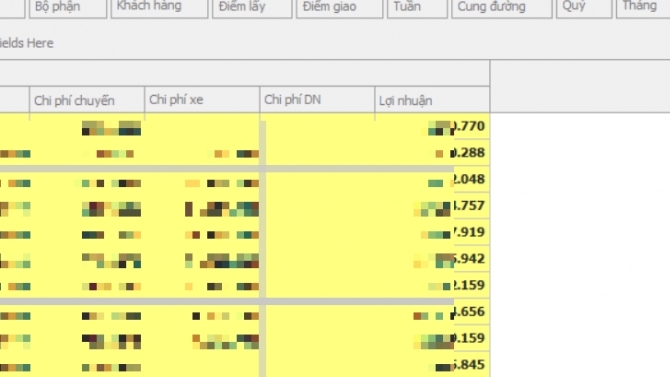670x377 pixels.
Task: Select profit cell ending in .770
Action: (432, 127)
